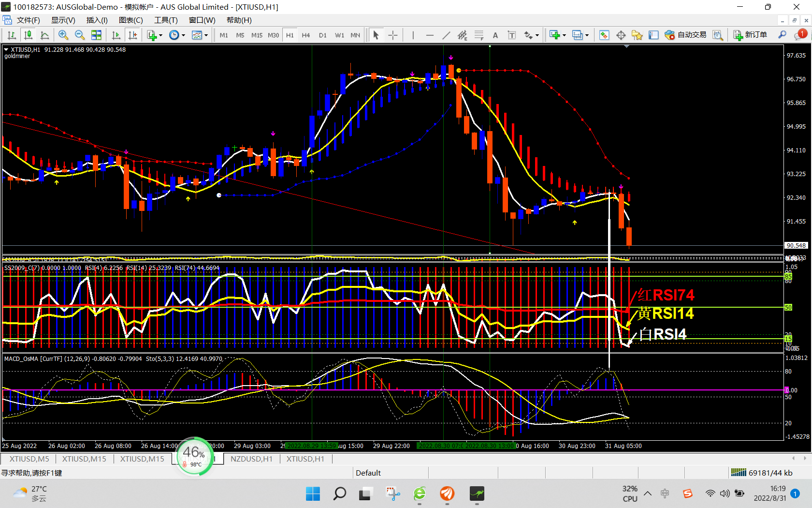This screenshot has width=812, height=508.
Task: Expand the new chart dropdown arrow
Action: click(564, 35)
